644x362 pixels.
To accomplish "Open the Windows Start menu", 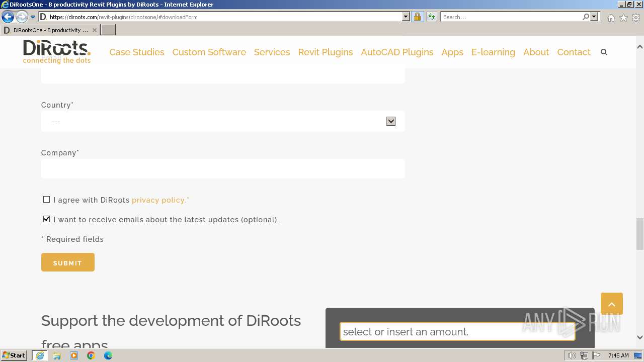I will pos(14,355).
